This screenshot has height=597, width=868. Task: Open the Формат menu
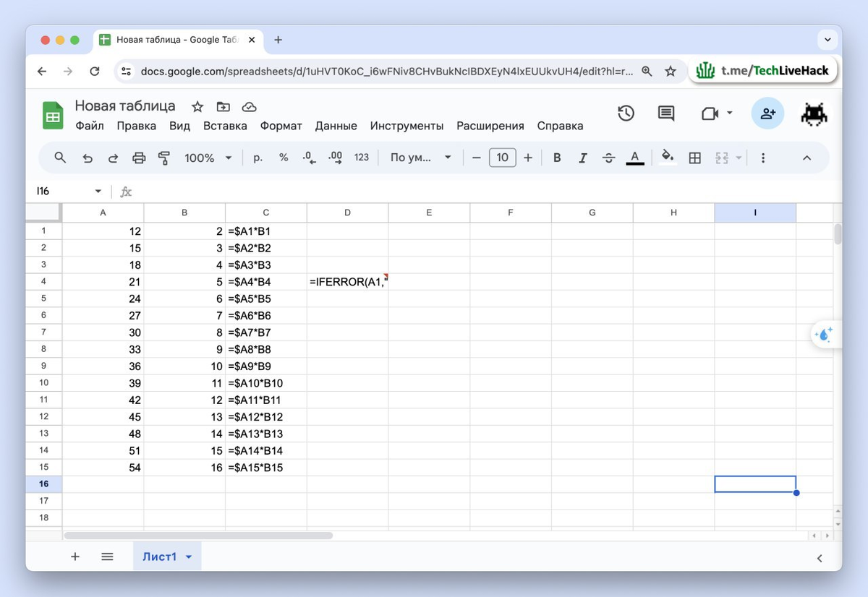pos(281,126)
